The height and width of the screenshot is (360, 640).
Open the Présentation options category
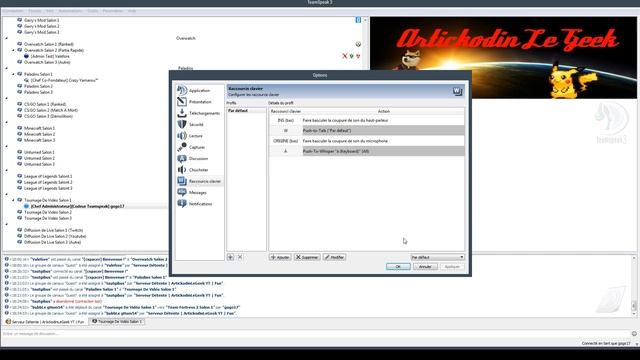199,102
